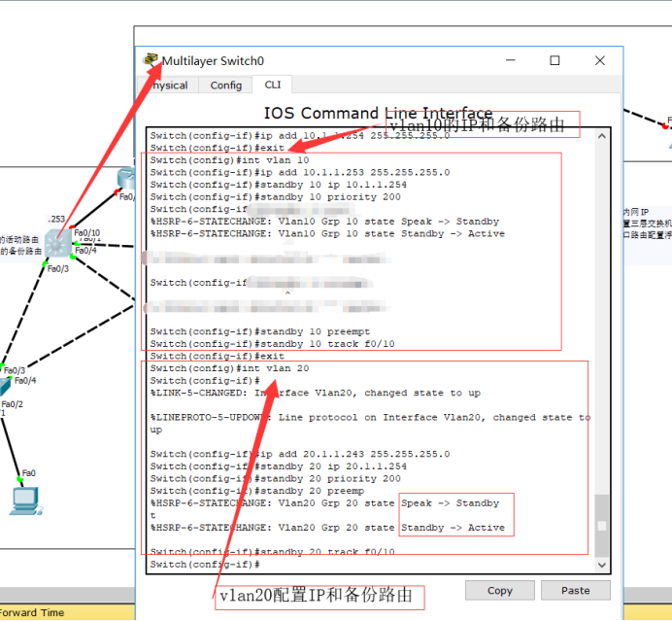Click the Multilayer Switch0 window icon
Screen dimensions: 672x621
coord(151,59)
